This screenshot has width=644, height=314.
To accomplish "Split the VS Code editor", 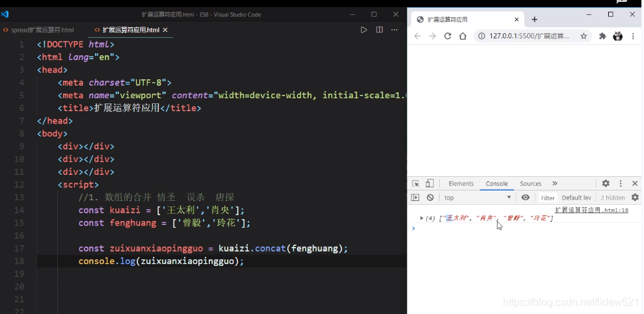I will pyautogui.click(x=379, y=29).
